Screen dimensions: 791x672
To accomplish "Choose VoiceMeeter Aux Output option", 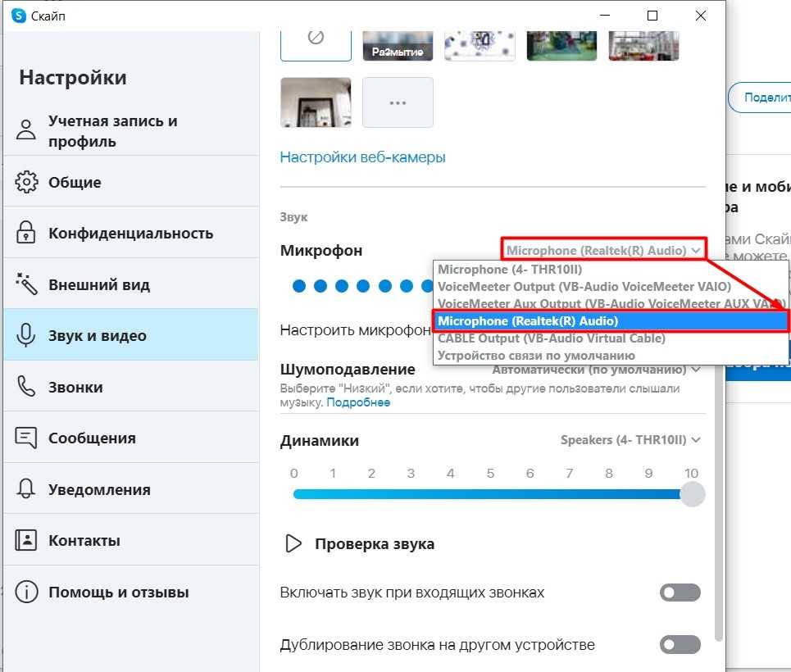I will [611, 304].
